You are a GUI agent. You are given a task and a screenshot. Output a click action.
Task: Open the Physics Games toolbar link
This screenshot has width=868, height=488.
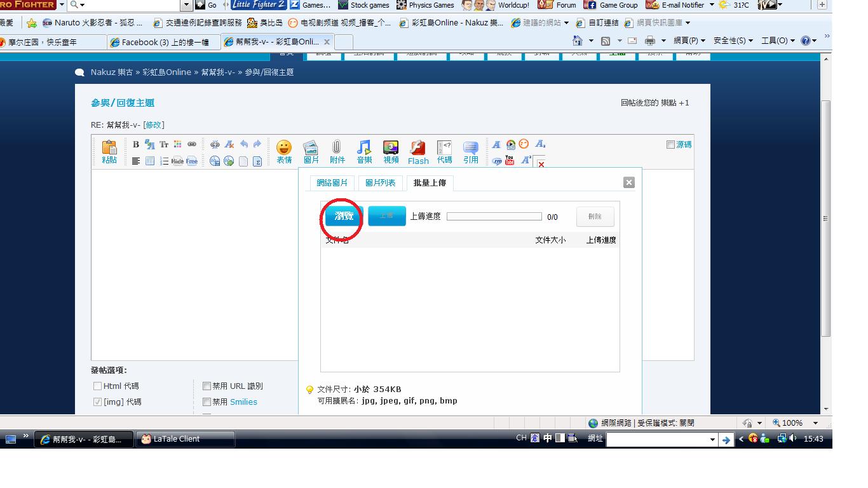425,5
